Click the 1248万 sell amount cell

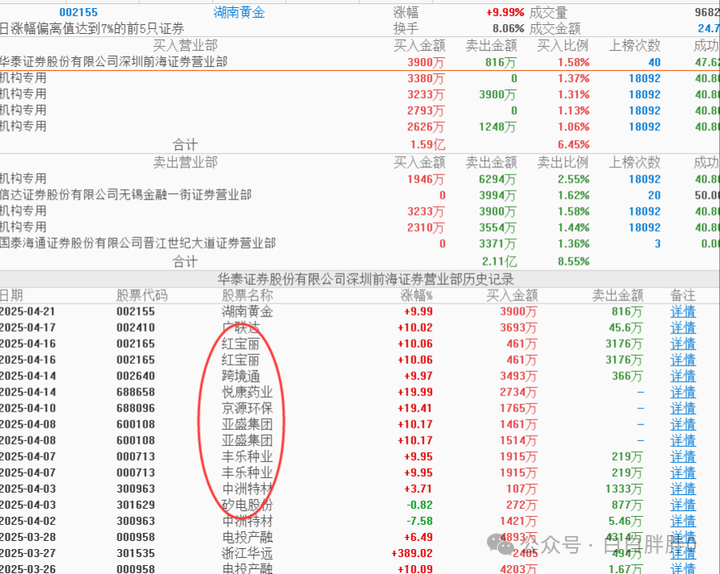[x=498, y=127]
